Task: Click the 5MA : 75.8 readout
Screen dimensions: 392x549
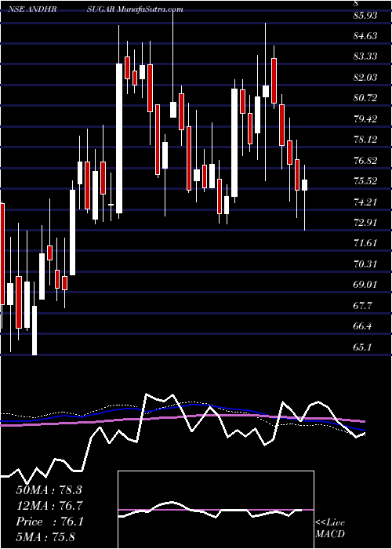Action: click(45, 537)
